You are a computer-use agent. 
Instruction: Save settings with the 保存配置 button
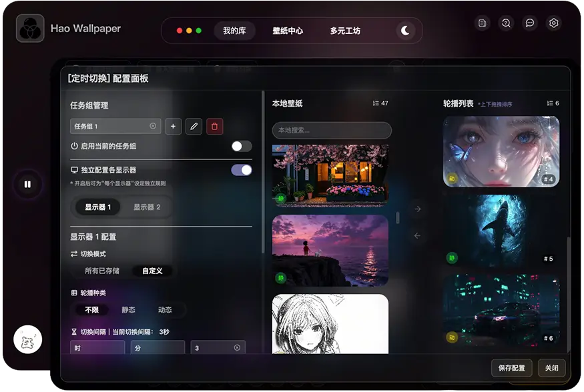tap(511, 368)
